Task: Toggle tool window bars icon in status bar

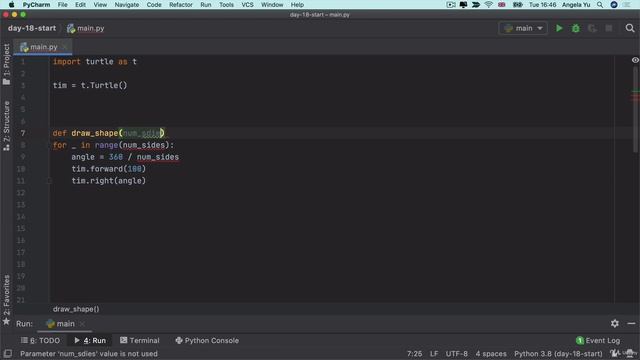Action: (7, 353)
